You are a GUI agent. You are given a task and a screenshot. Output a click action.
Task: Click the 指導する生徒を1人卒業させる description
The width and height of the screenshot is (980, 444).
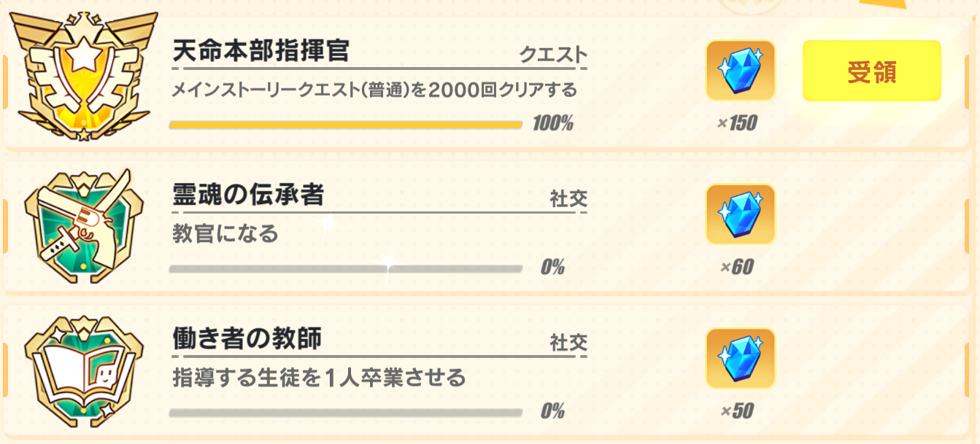point(319,378)
